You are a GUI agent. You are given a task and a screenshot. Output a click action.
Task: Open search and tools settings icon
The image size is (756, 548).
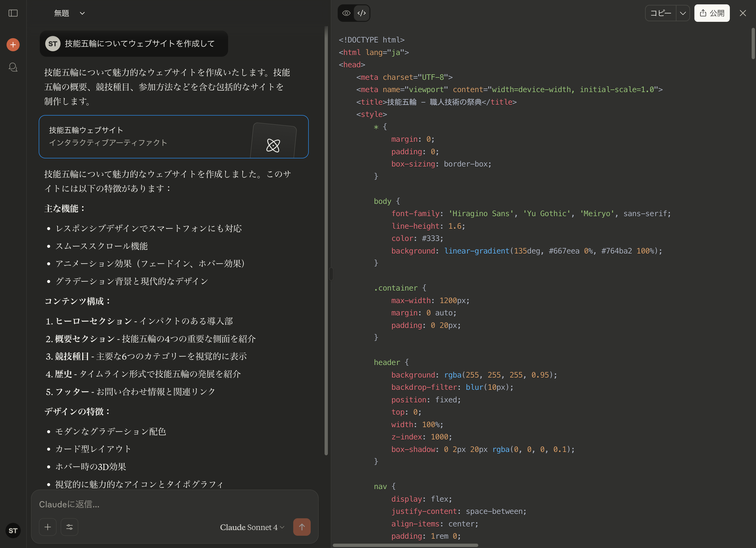tap(69, 527)
